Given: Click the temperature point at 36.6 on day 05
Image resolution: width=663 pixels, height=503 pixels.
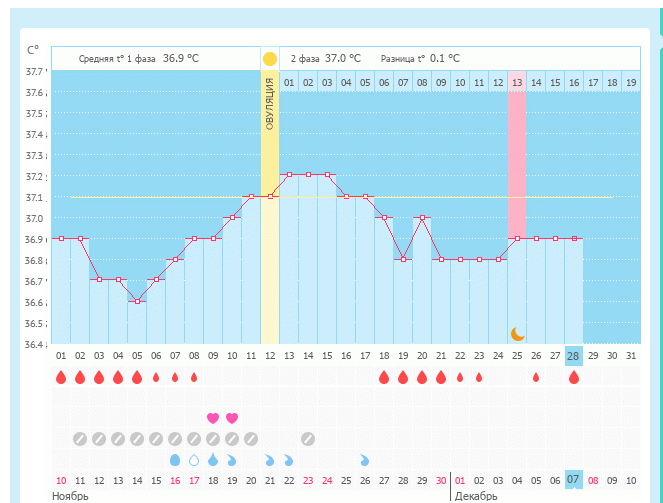Looking at the screenshot, I should click(x=137, y=301).
